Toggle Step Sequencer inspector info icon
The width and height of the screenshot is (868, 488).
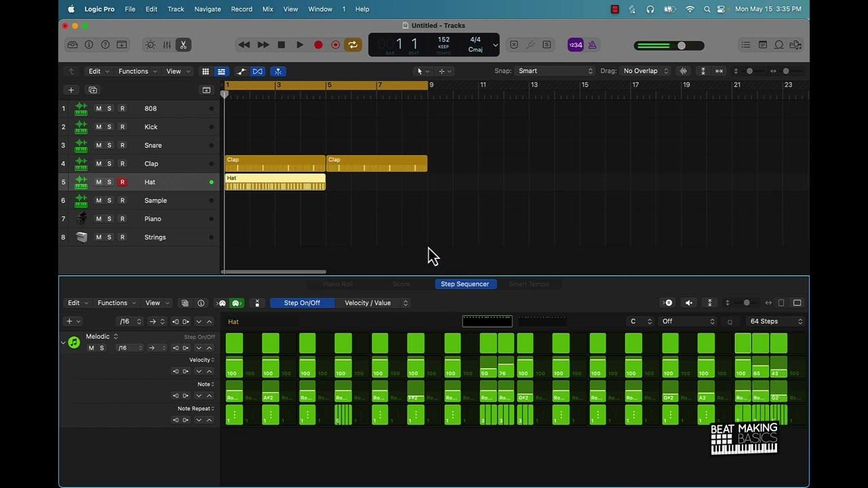coord(201,303)
